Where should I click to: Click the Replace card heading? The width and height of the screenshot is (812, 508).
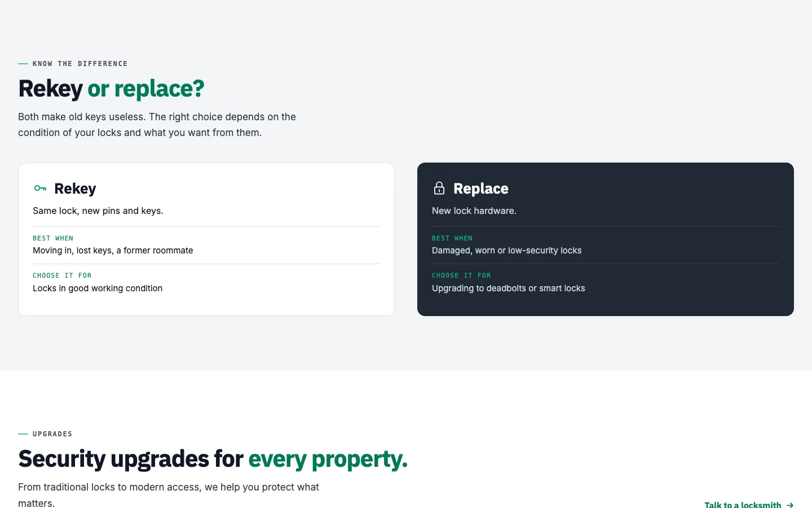point(481,189)
